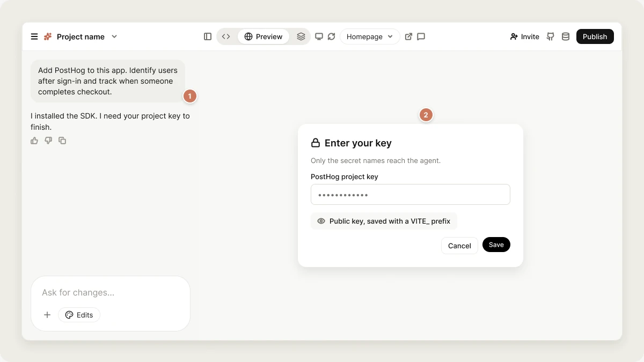Toggle the sidebar panel icon
This screenshot has height=362, width=644.
pos(208,36)
